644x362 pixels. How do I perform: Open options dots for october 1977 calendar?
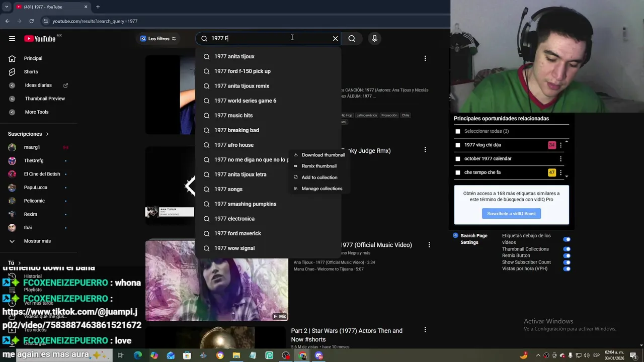tap(560, 159)
